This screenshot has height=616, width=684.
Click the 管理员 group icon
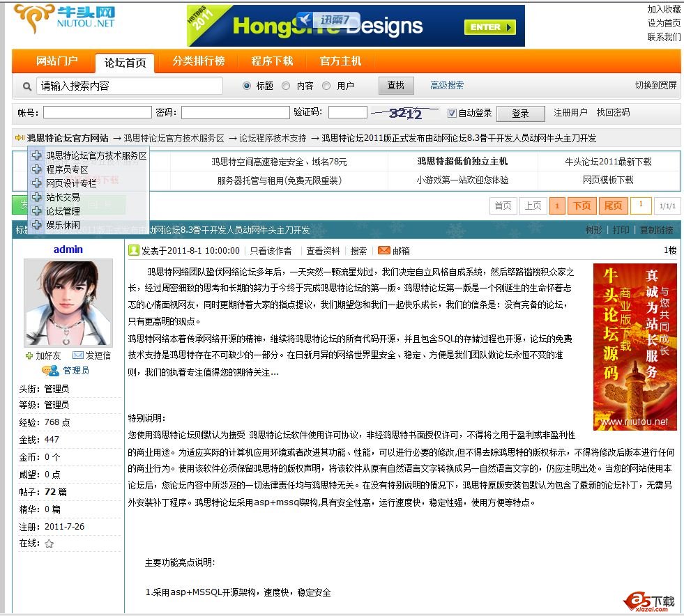click(51, 371)
